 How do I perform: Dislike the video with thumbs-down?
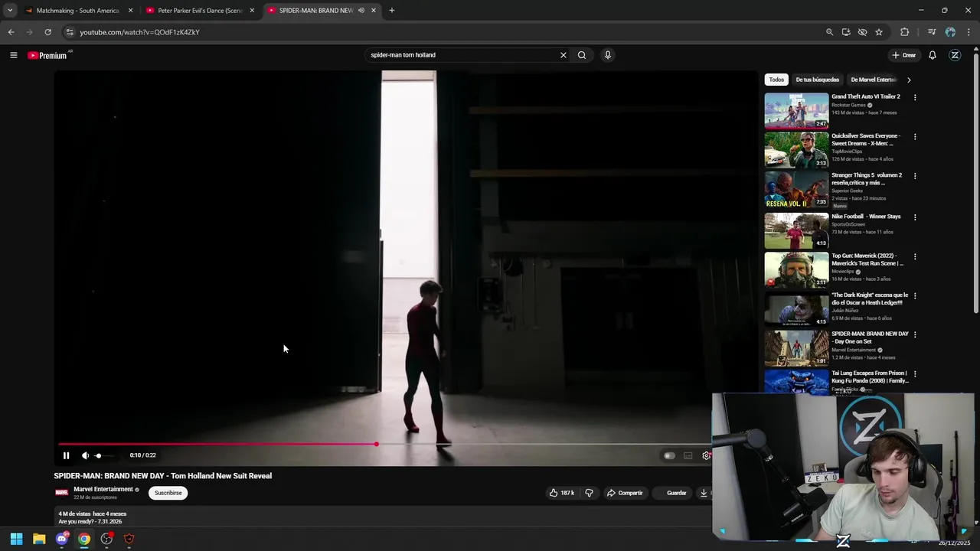589,493
